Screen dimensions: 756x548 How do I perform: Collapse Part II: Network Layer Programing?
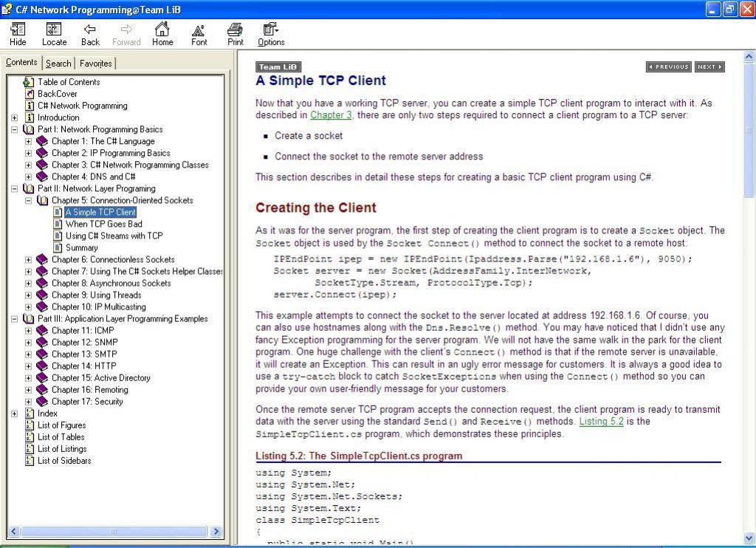click(15, 188)
